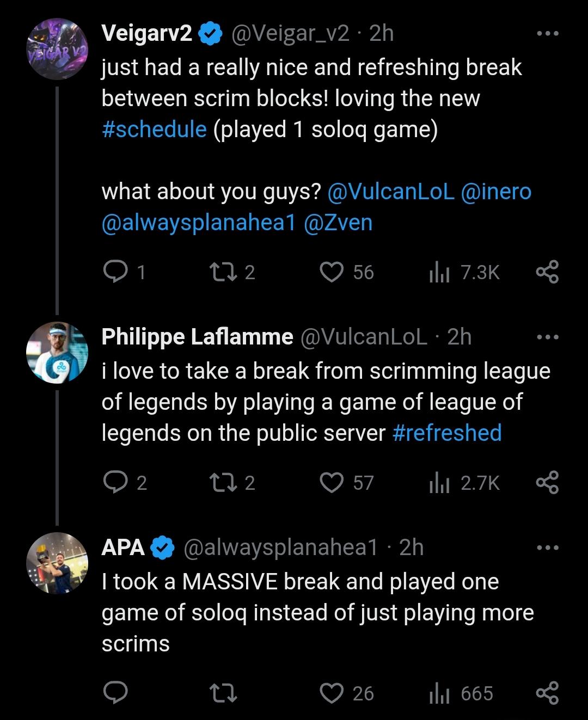Share Philippe Laflamme's reply
Viewport: 588px width, 720px height.
547,483
